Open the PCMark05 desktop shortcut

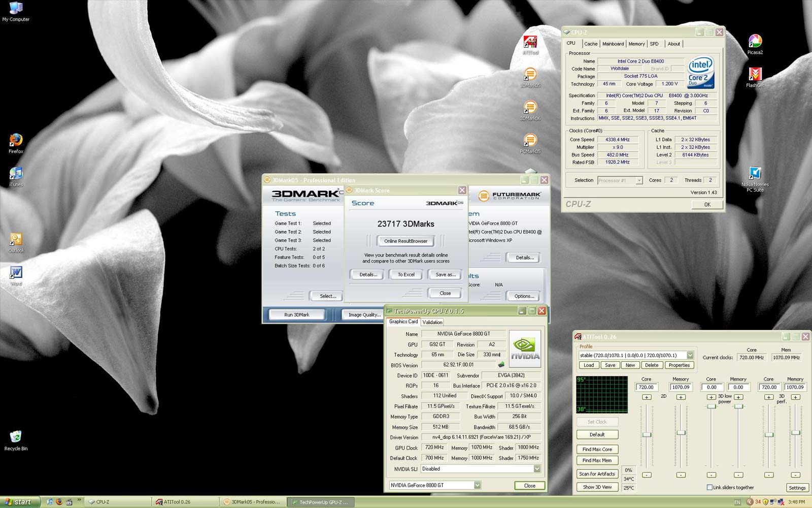(530, 144)
